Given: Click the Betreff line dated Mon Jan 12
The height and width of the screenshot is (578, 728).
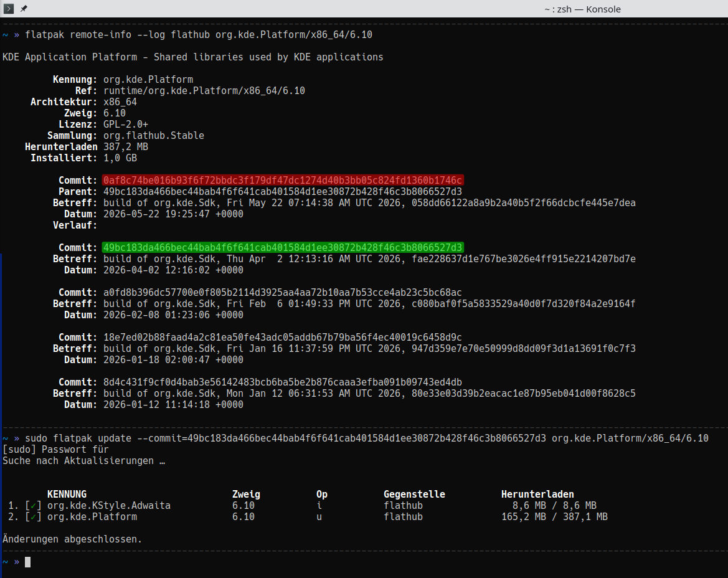Looking at the screenshot, I should 369,393.
